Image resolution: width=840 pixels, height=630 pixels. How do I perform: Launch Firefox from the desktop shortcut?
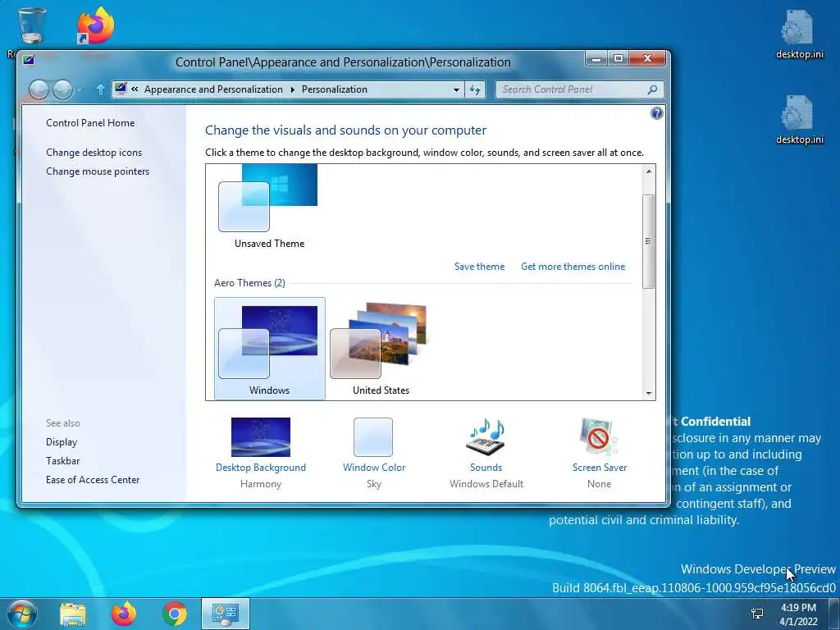(x=95, y=25)
